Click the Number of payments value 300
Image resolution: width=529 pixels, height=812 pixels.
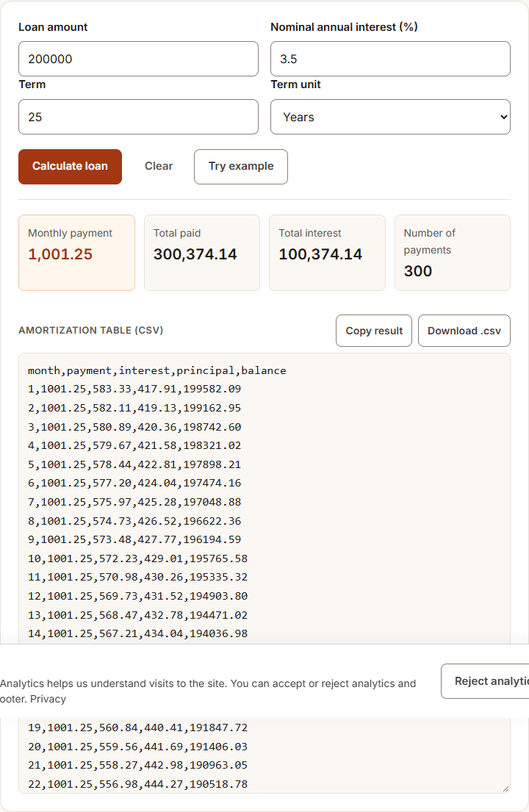pyautogui.click(x=418, y=271)
